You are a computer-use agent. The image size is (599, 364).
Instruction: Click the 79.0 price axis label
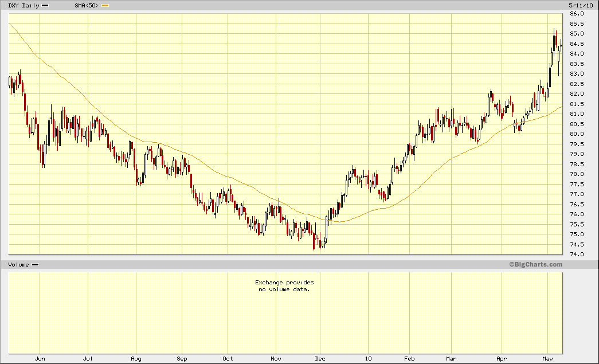[x=577, y=154]
